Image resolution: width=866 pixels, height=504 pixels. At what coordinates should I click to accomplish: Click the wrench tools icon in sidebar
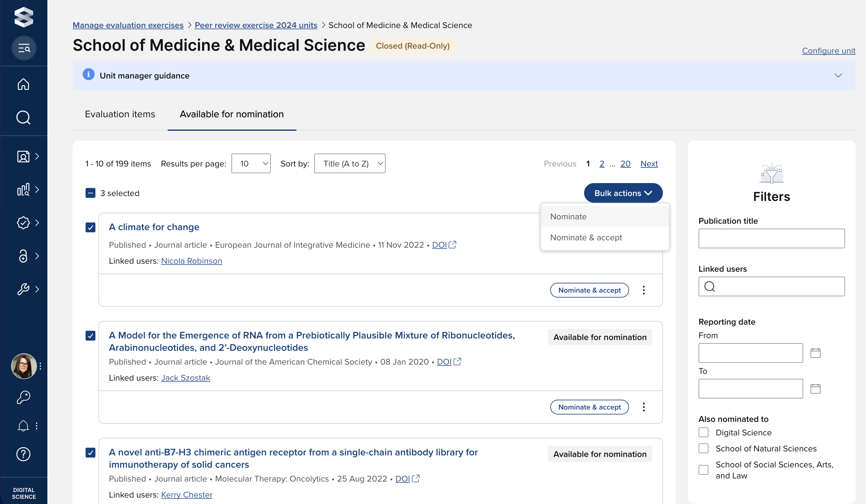pos(23,289)
